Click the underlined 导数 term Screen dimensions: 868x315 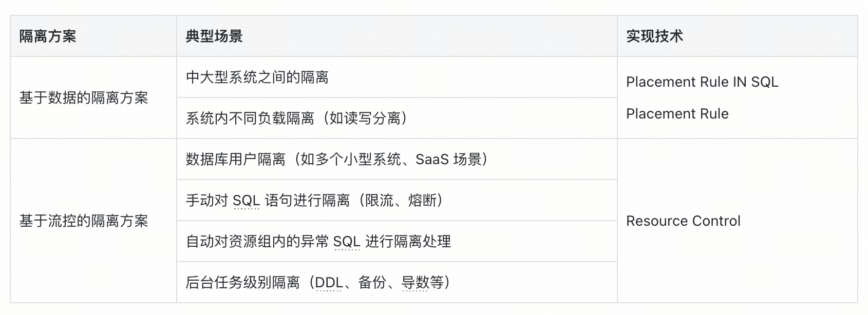415,283
